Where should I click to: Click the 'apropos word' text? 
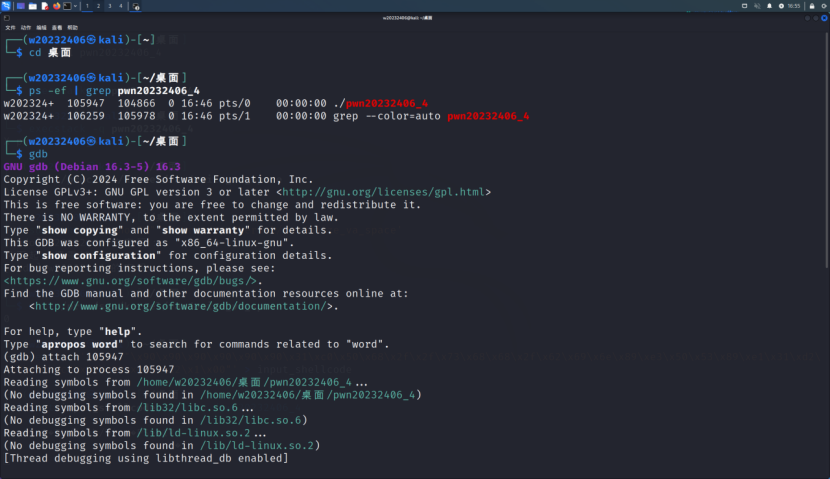pyautogui.click(x=79, y=345)
